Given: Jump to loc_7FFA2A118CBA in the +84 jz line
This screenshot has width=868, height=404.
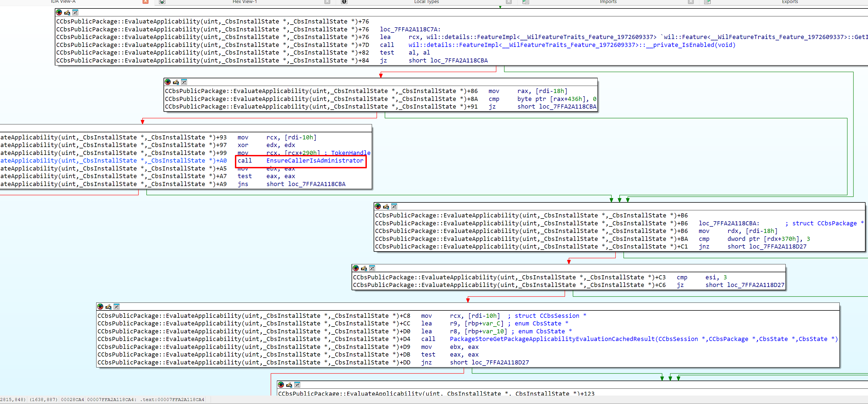Looking at the screenshot, I should point(459,60).
